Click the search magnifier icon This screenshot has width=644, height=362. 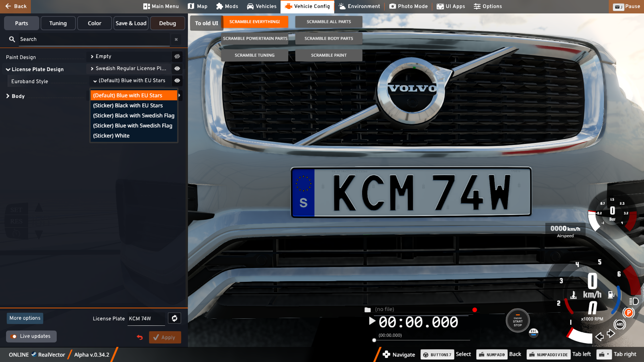click(12, 39)
